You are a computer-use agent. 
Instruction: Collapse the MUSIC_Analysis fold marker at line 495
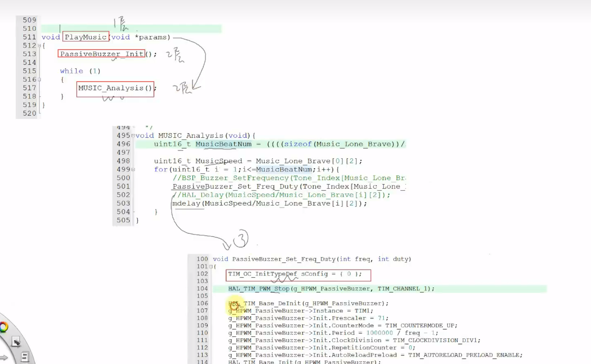click(133, 136)
